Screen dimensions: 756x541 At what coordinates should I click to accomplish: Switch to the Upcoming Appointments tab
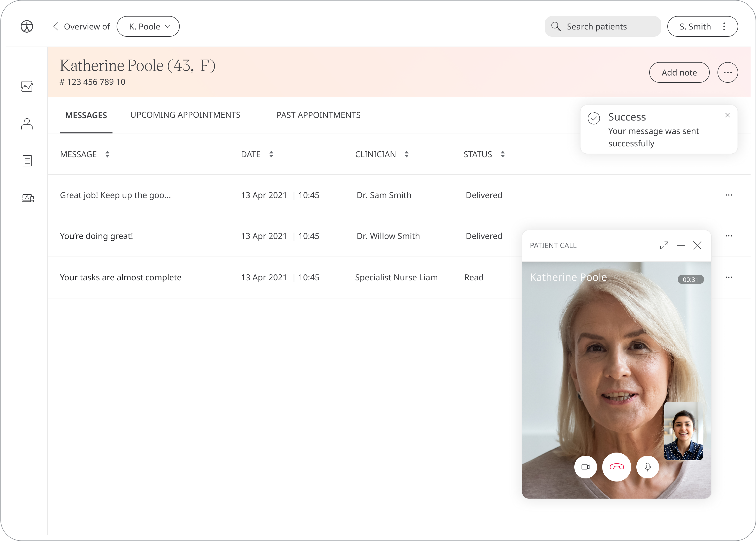coord(185,115)
